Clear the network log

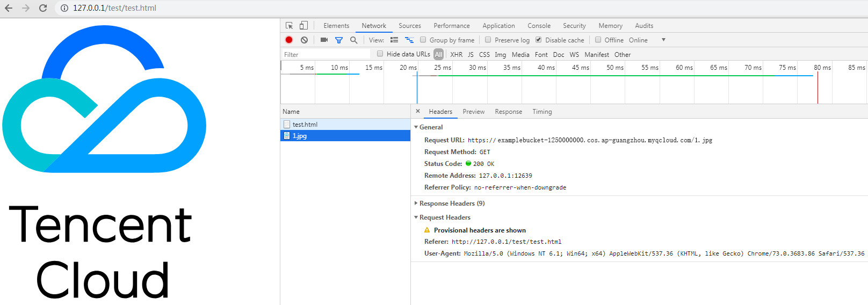304,40
